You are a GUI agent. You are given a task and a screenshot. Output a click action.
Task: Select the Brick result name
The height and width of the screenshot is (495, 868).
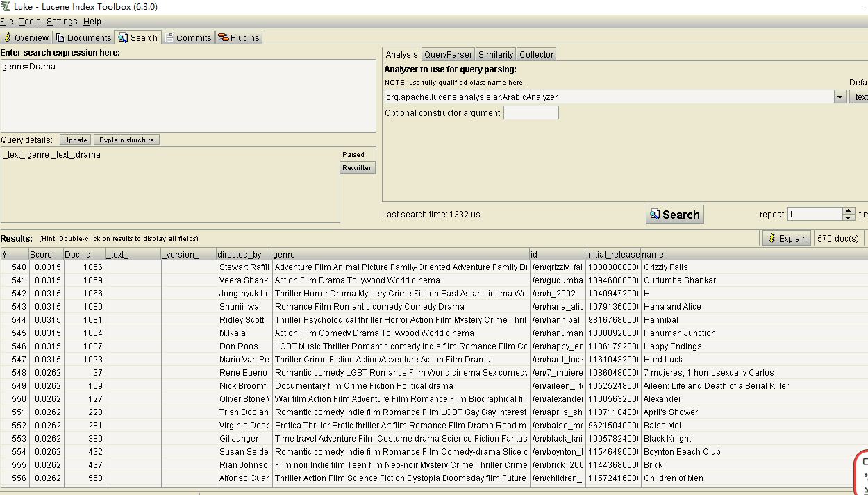[653, 465]
